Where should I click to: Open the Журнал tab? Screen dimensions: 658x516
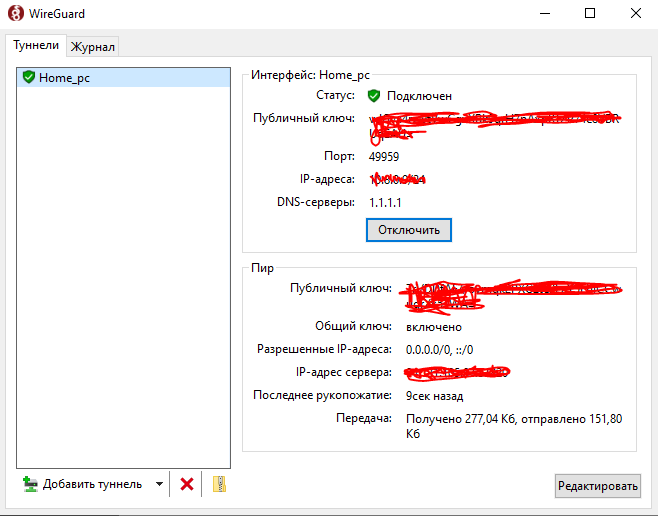[x=93, y=47]
